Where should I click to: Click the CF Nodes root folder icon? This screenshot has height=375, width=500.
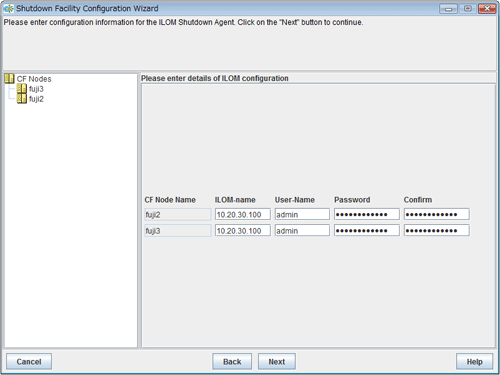coord(9,79)
